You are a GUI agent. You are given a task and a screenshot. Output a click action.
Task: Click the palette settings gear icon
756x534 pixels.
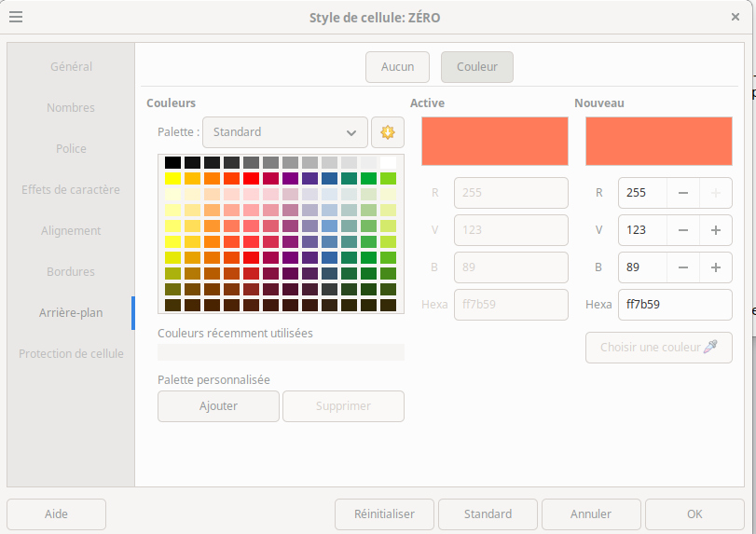pyautogui.click(x=387, y=132)
